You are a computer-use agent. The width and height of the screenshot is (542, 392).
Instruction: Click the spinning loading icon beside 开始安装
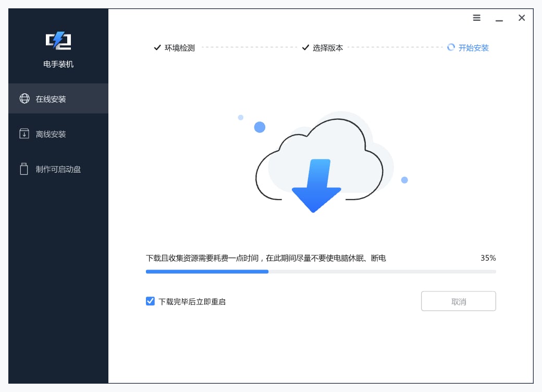click(x=451, y=47)
